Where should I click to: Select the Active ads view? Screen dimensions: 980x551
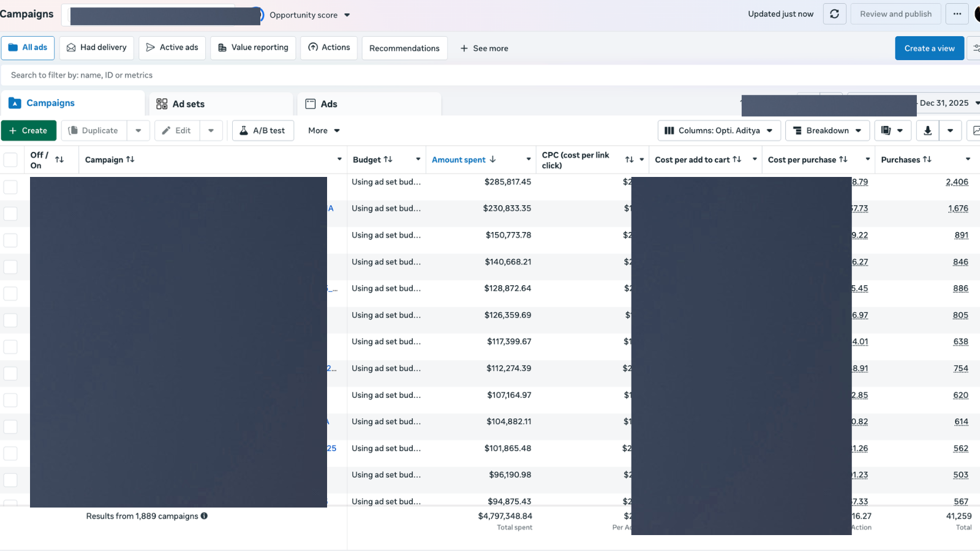point(172,48)
